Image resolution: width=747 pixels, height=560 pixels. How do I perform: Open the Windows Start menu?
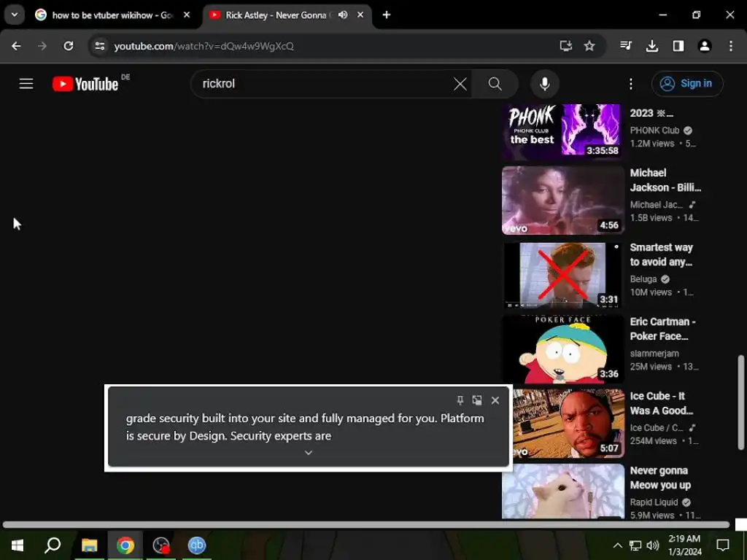(18, 545)
